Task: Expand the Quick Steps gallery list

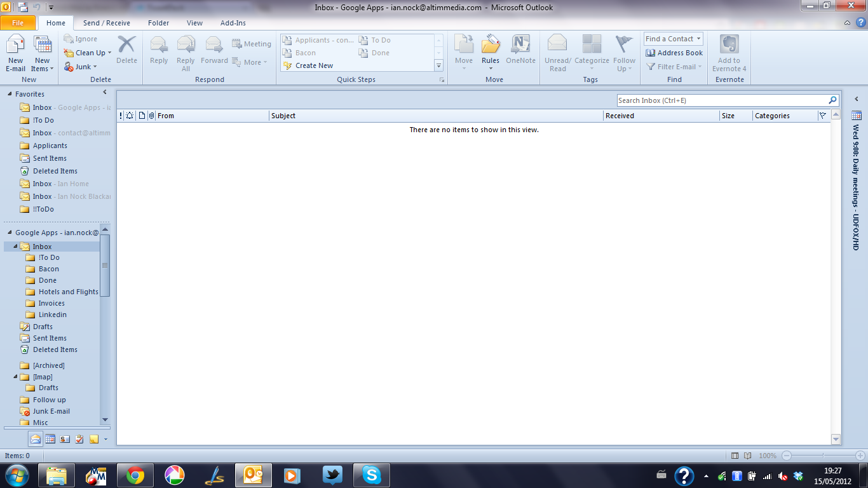Action: [438, 65]
